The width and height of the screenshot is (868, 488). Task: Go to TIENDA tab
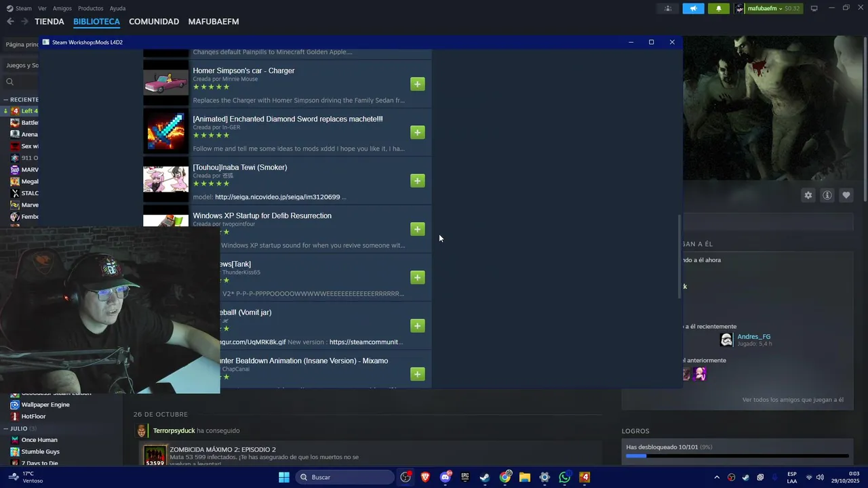[x=50, y=22]
